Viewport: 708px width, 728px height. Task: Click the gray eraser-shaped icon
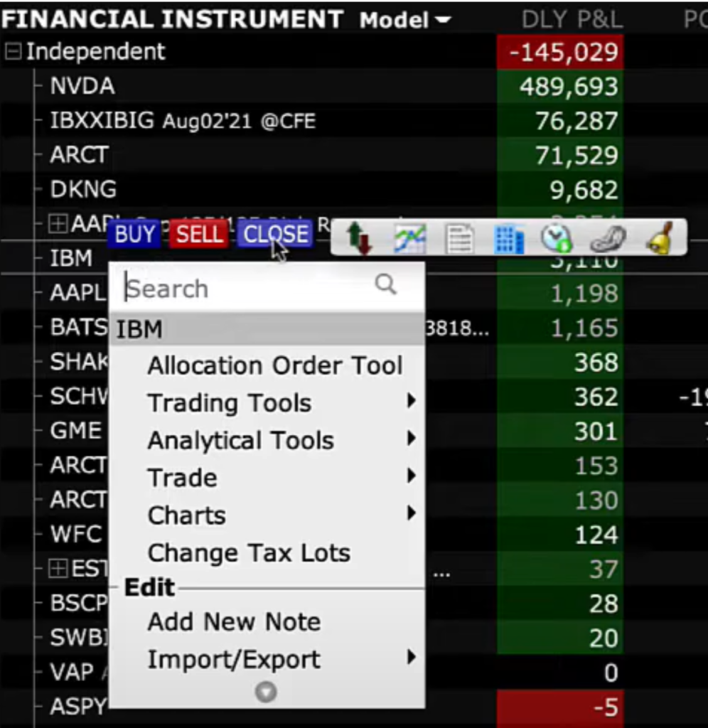pyautogui.click(x=608, y=239)
